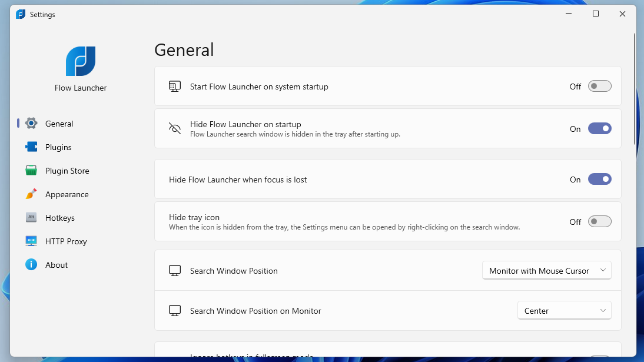This screenshot has width=644, height=362.
Task: Select the About page from the sidebar
Action: click(57, 264)
